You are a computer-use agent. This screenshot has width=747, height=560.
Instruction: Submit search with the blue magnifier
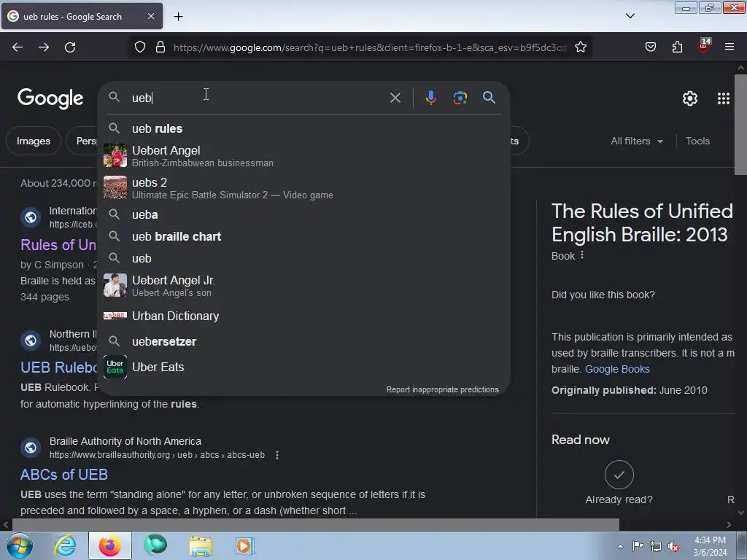pyautogui.click(x=489, y=98)
